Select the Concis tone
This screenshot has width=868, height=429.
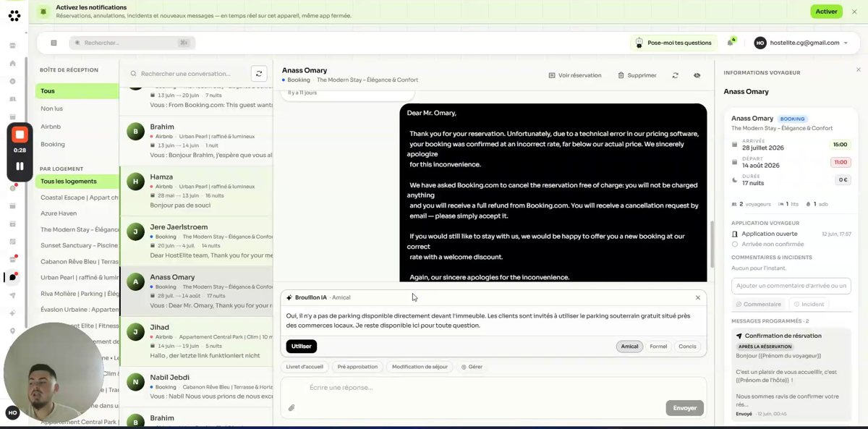[687, 347]
